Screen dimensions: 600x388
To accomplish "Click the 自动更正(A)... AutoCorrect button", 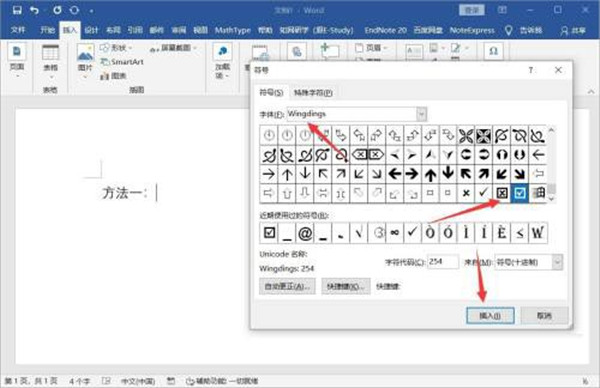I will pyautogui.click(x=287, y=286).
